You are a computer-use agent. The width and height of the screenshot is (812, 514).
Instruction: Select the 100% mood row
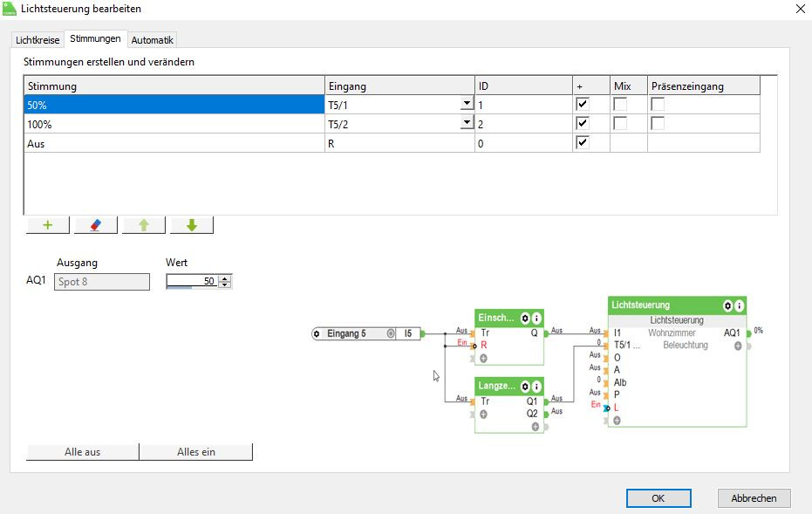tap(174, 124)
